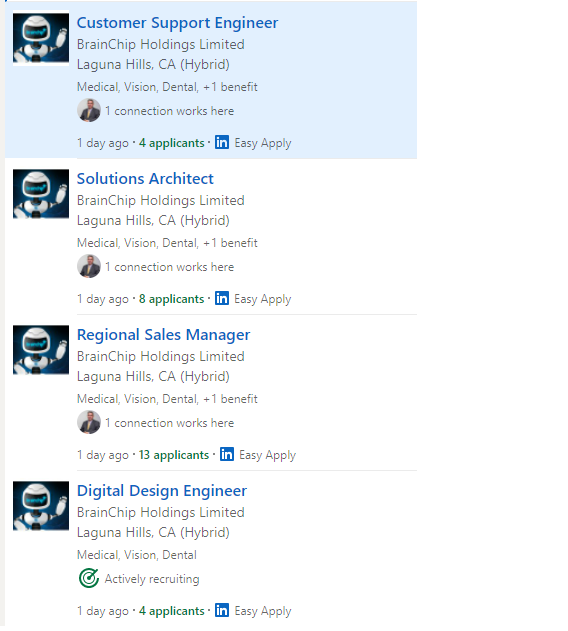Click LinkedIn icon in Digital Design Engineer row
Viewport: 568px width, 631px height.
[222, 610]
